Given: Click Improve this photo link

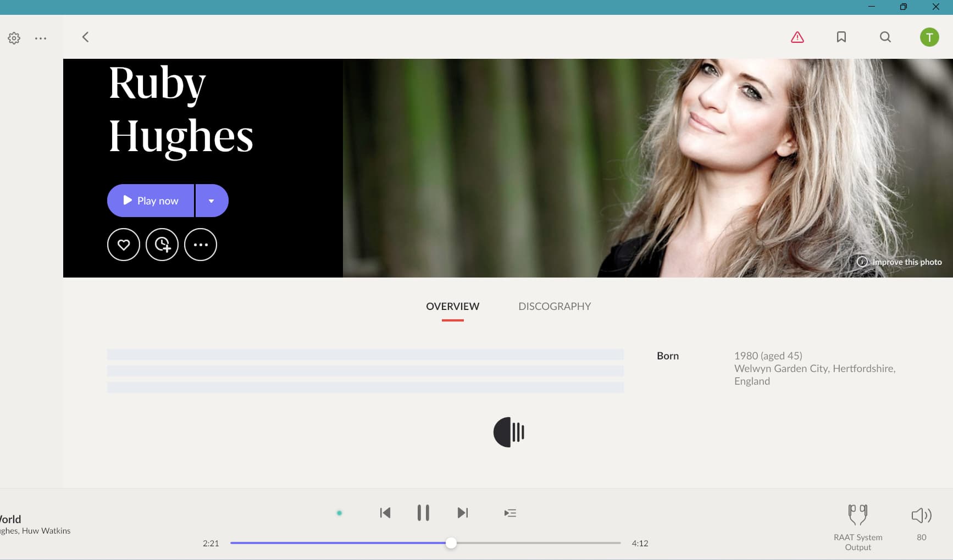Looking at the screenshot, I should tap(906, 262).
